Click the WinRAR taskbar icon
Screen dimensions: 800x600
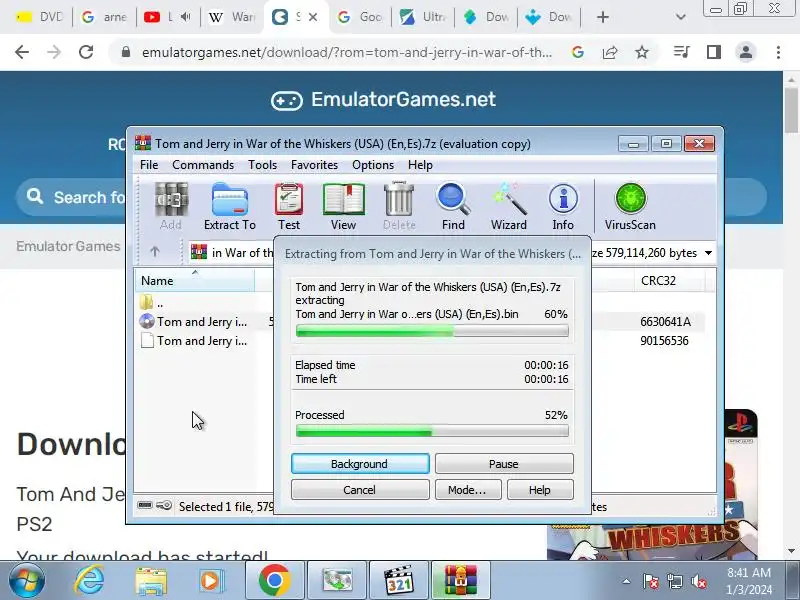[460, 581]
